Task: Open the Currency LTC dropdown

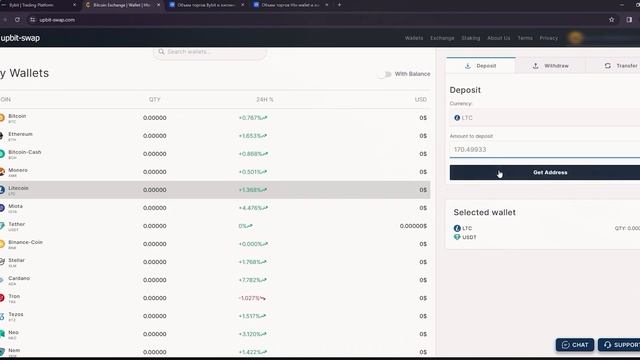Action: 545,118
